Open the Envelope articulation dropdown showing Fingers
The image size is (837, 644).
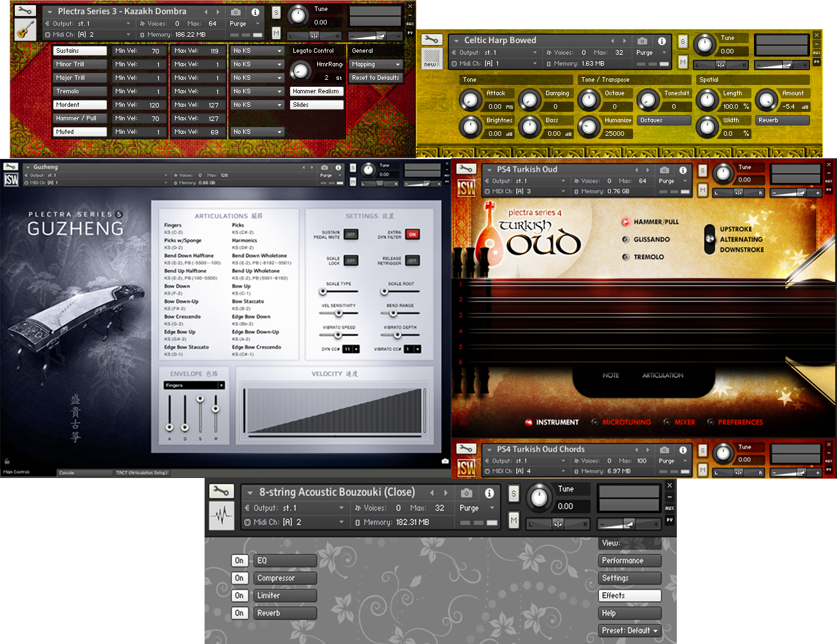[x=193, y=384]
